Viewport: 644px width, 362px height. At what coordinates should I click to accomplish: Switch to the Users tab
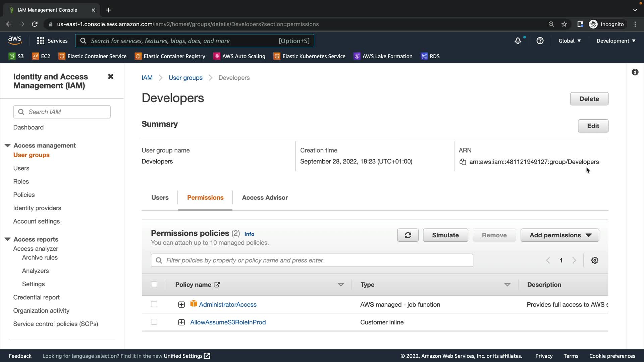[x=160, y=198]
